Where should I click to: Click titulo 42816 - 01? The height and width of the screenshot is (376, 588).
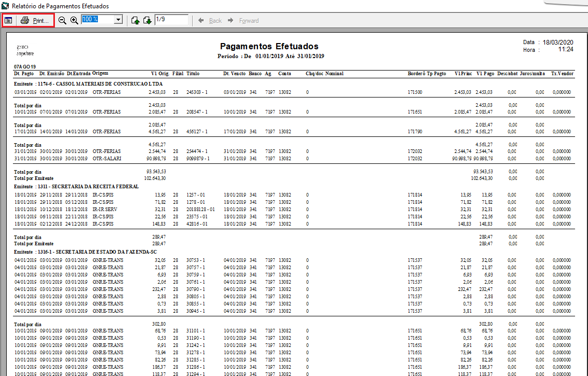[197, 224]
